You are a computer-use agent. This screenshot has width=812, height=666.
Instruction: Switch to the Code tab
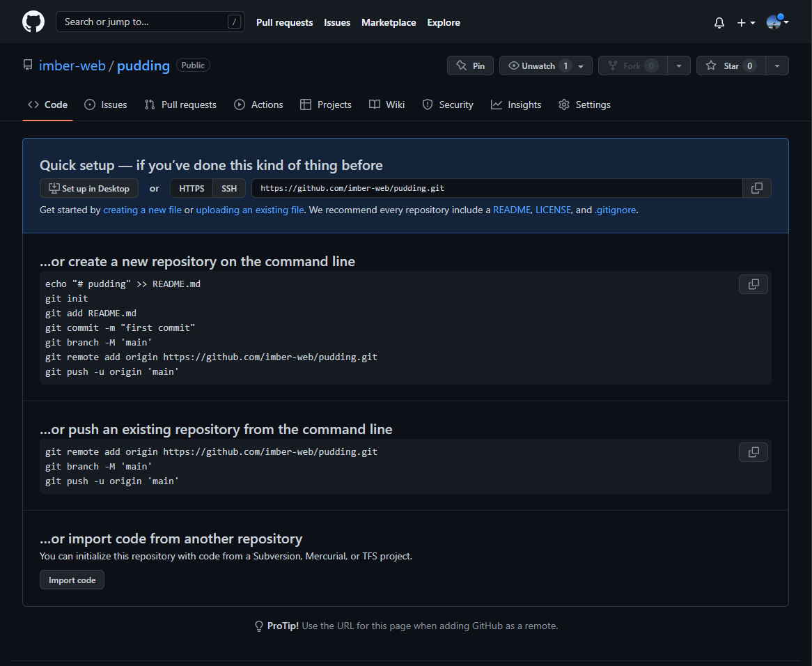pyautogui.click(x=47, y=104)
